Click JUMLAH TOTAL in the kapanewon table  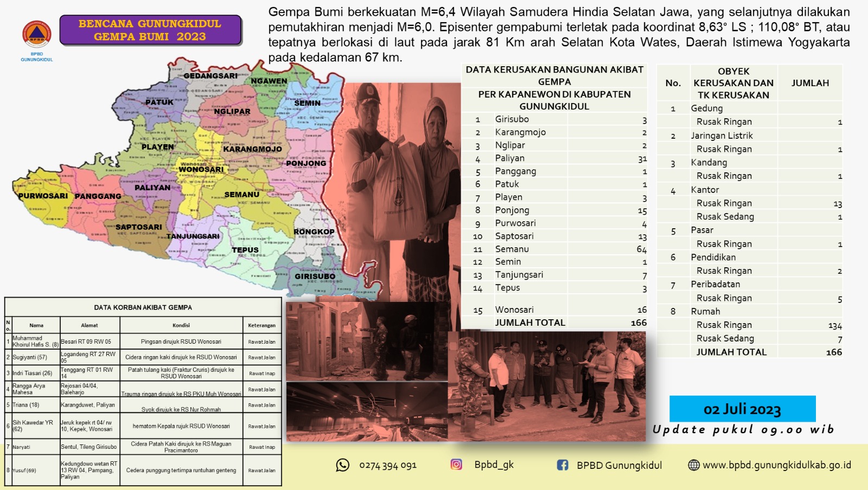[530, 323]
